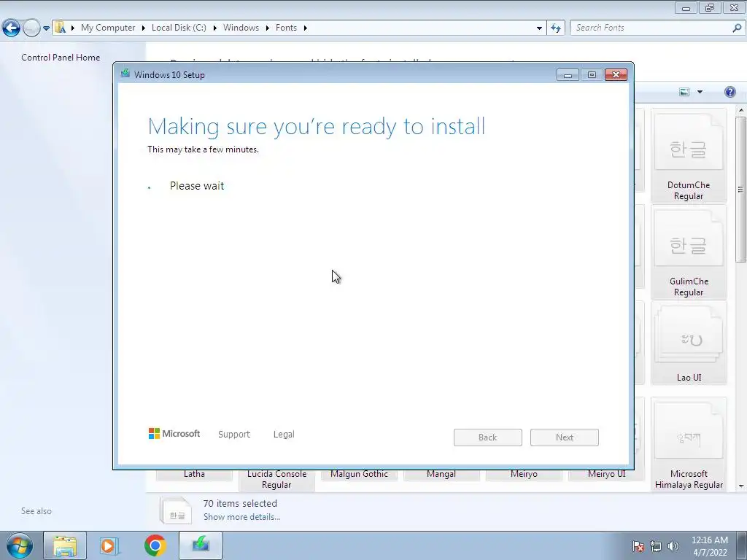Click the Mangal font label
The height and width of the screenshot is (560, 747).
point(441,474)
